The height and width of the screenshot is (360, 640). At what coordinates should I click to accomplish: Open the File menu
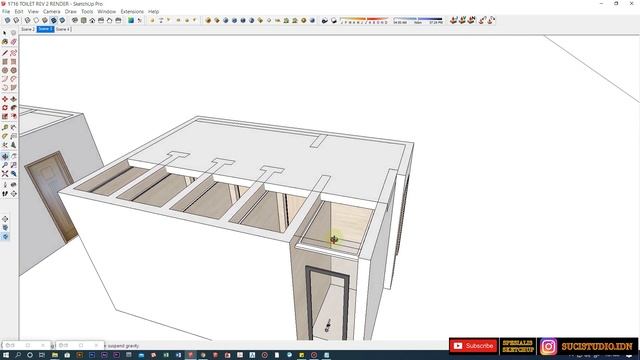point(6,11)
